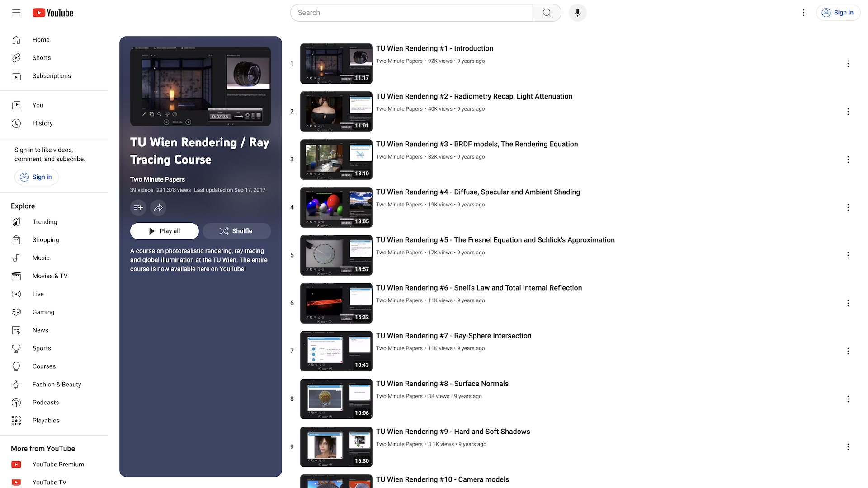Click the YouTube logo
The image size is (868, 488).
53,13
